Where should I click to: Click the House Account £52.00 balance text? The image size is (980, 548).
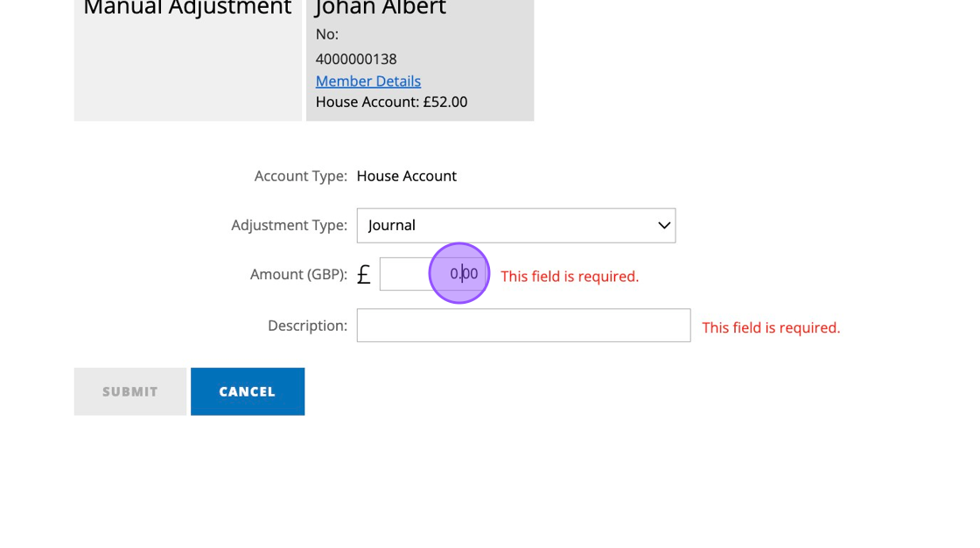pos(391,102)
